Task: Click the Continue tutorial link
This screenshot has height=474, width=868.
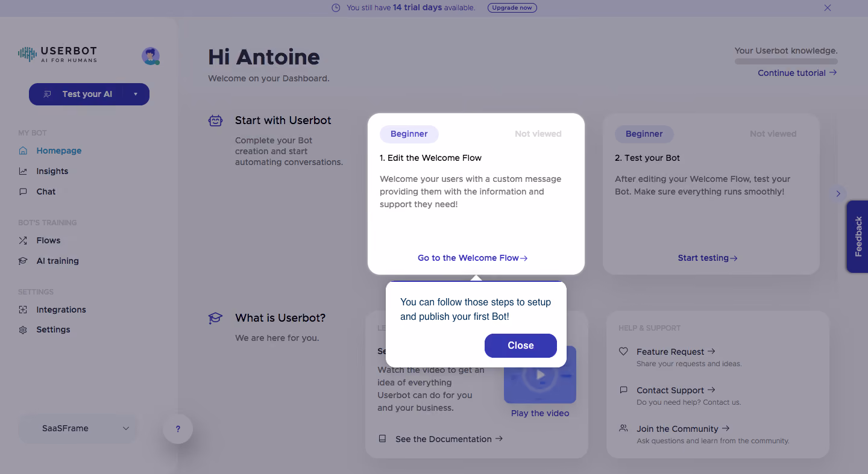Action: (797, 73)
